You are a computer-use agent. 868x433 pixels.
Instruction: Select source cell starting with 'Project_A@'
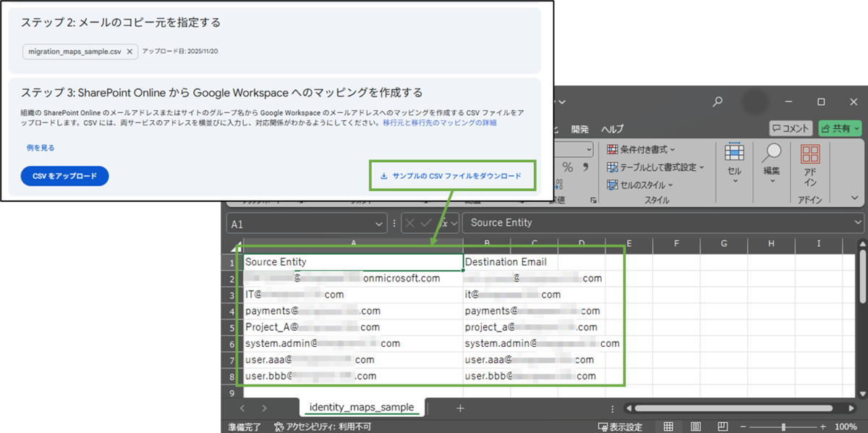pyautogui.click(x=353, y=327)
